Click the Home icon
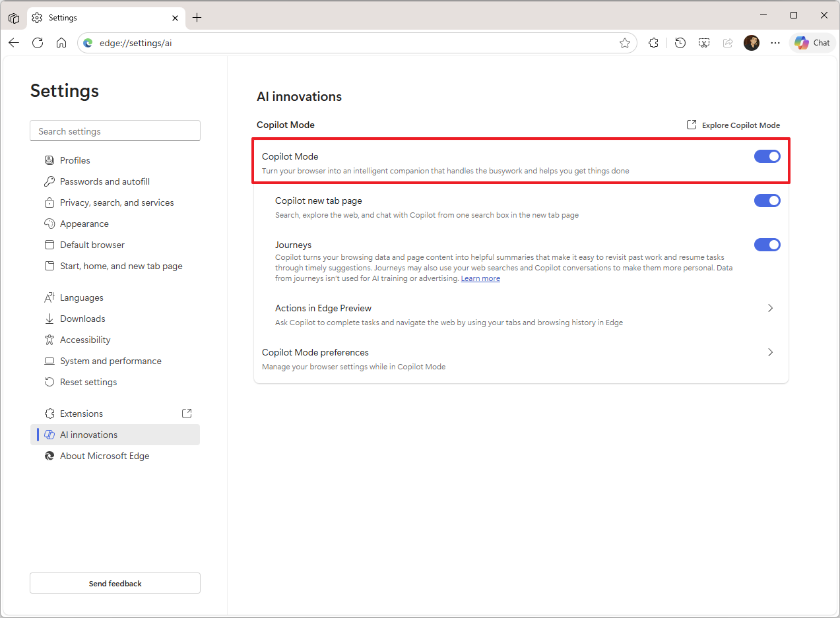The height and width of the screenshot is (618, 840). point(61,42)
